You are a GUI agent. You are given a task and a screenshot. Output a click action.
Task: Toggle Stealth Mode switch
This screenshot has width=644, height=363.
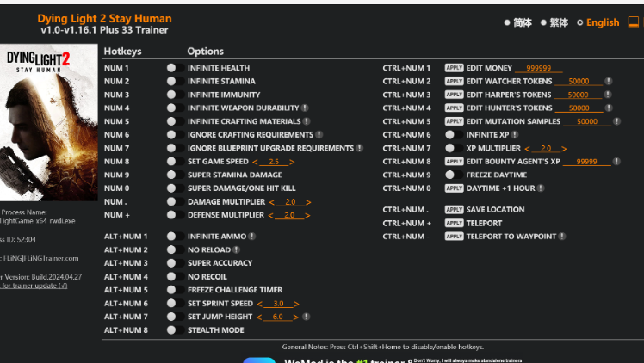(x=176, y=330)
